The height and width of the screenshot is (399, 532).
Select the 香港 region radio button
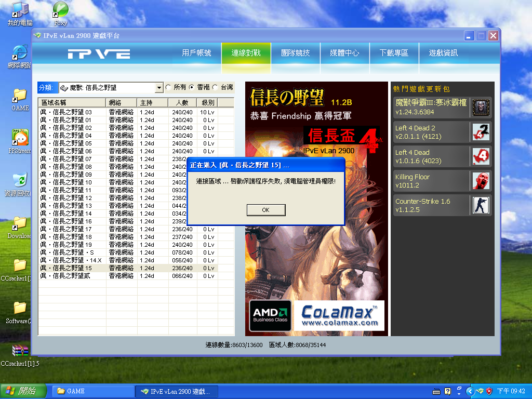coord(192,87)
